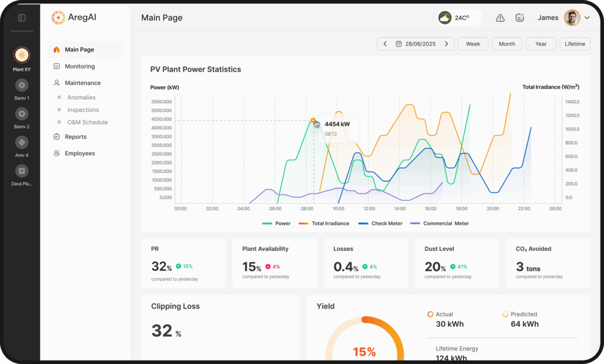Toggle Power series in chart legend
The image size is (604, 364).
coord(276,224)
